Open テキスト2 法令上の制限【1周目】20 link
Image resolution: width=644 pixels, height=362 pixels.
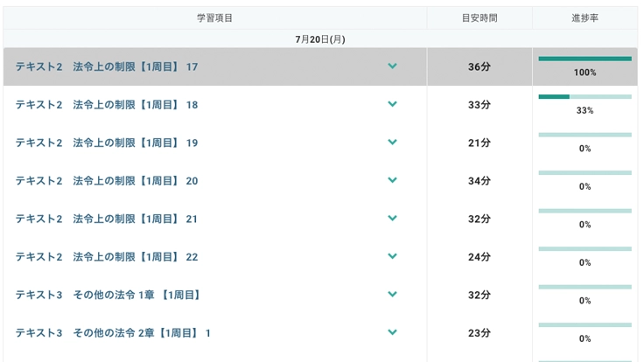107,181
